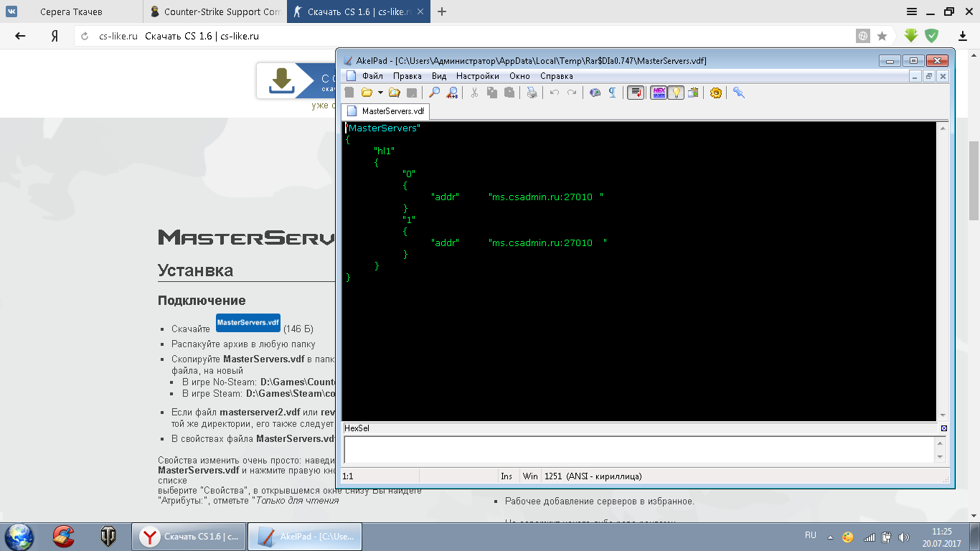Click the volume speaker tray icon
980x551 pixels.
click(903, 537)
